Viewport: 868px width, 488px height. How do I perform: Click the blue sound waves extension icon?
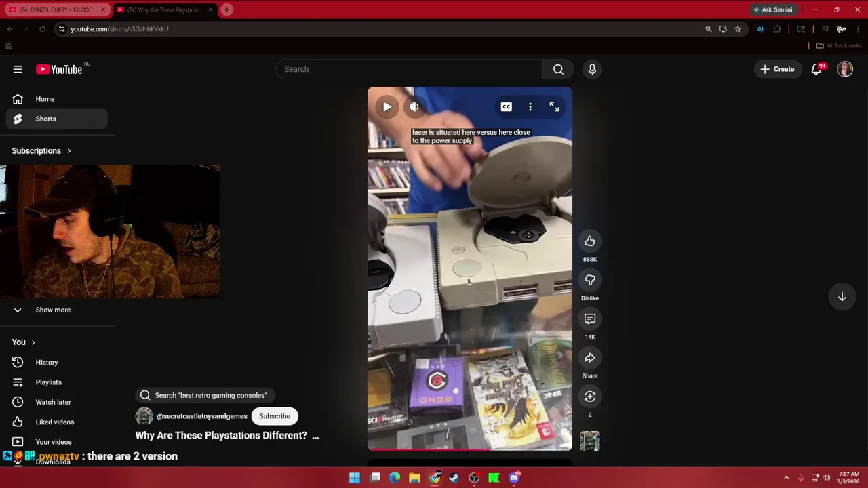coord(760,29)
